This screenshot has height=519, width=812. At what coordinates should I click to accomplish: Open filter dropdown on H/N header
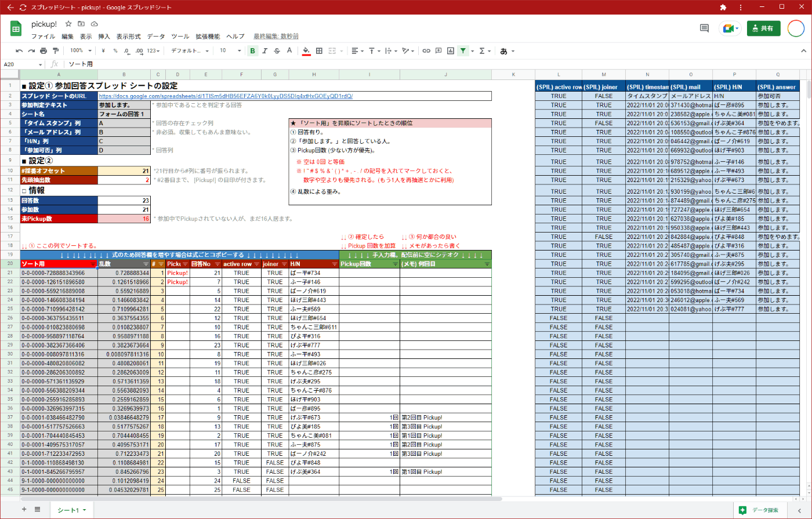tap(334, 264)
